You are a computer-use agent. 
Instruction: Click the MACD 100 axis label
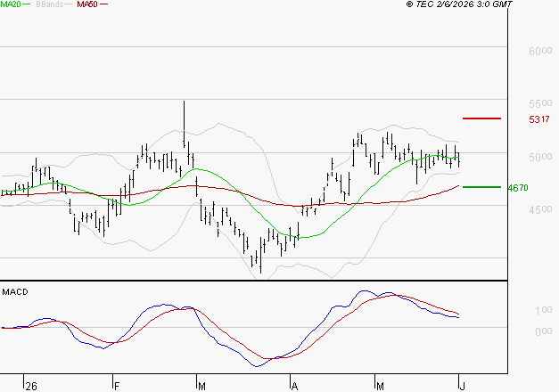tap(544, 310)
